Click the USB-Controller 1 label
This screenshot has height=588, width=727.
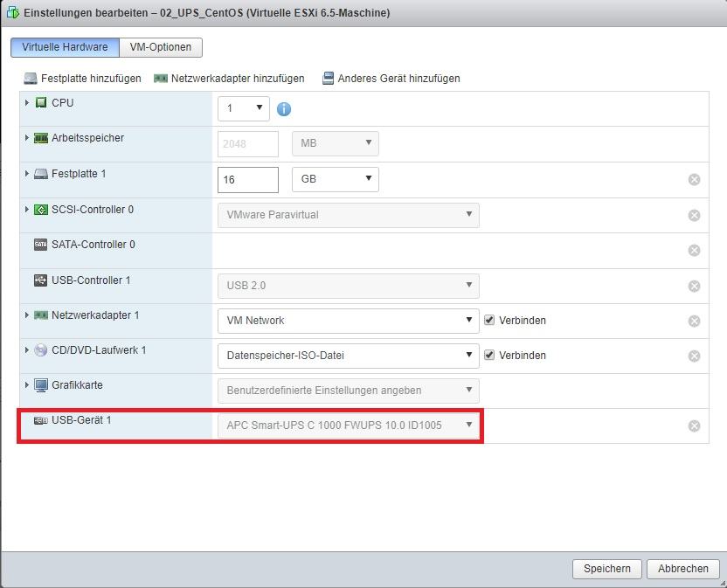click(91, 280)
